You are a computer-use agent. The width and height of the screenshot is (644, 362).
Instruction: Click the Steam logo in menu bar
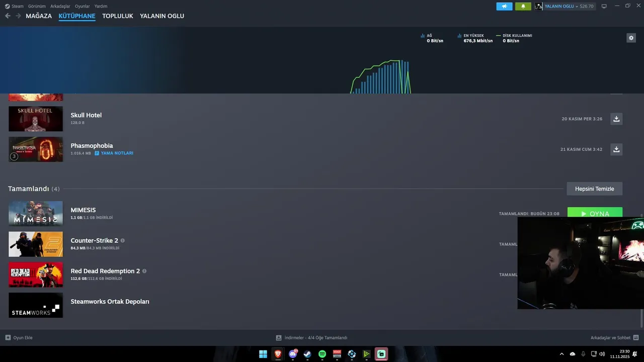pyautogui.click(x=7, y=6)
